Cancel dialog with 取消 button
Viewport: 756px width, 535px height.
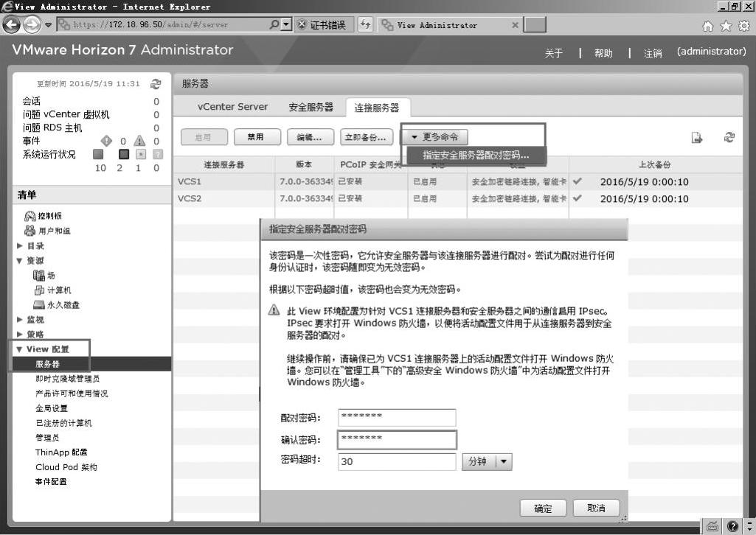[x=596, y=508]
